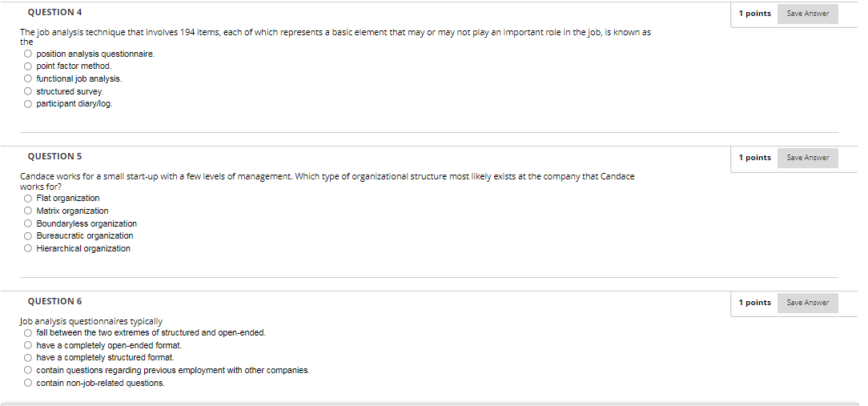Pick 'functional job analysis' option

tap(28, 78)
